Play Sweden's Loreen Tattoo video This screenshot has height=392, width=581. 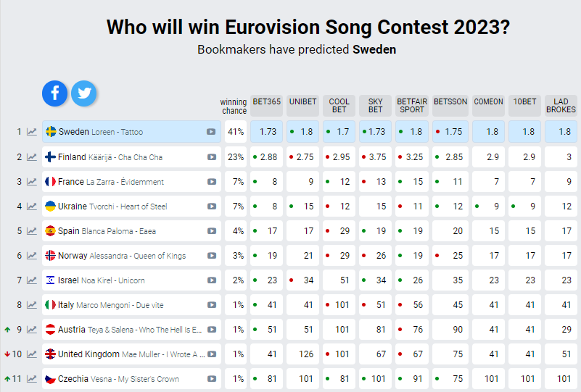pos(211,132)
